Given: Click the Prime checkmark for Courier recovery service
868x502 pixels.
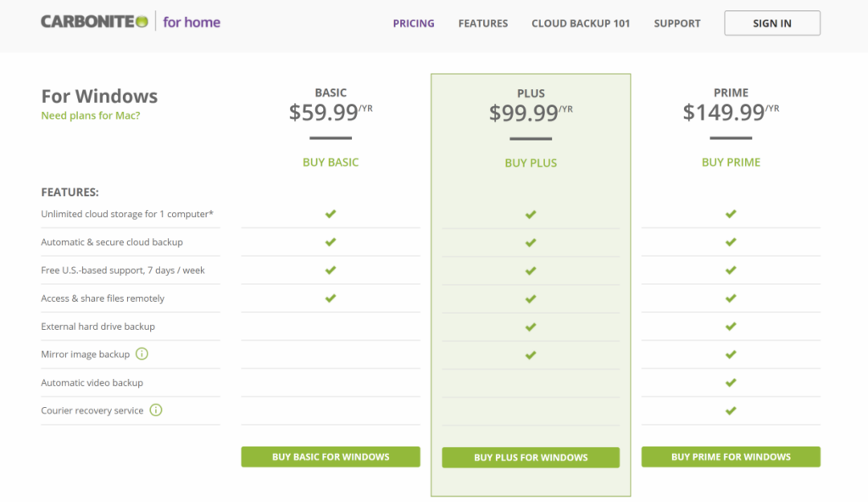Looking at the screenshot, I should click(731, 410).
